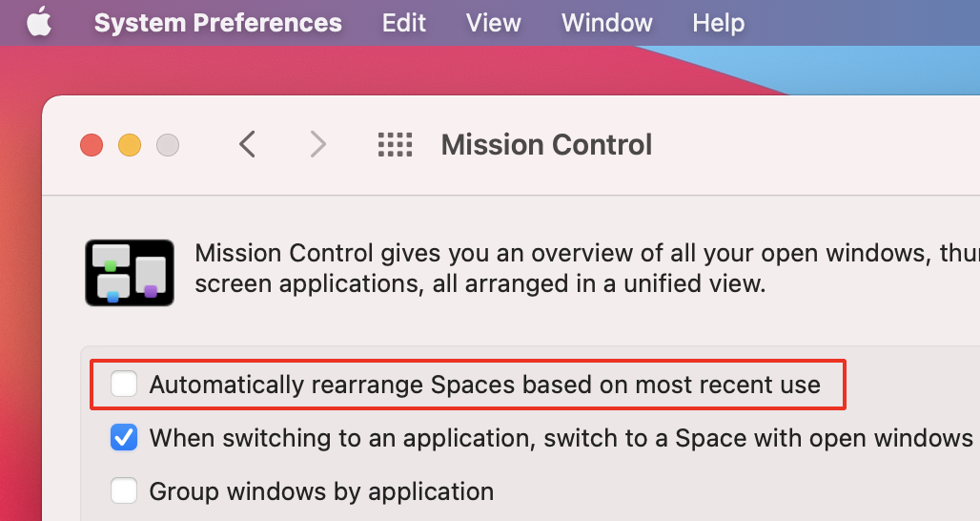Image resolution: width=980 pixels, height=521 pixels.
Task: Click the 'Group windows by application' label text
Action: tap(321, 492)
